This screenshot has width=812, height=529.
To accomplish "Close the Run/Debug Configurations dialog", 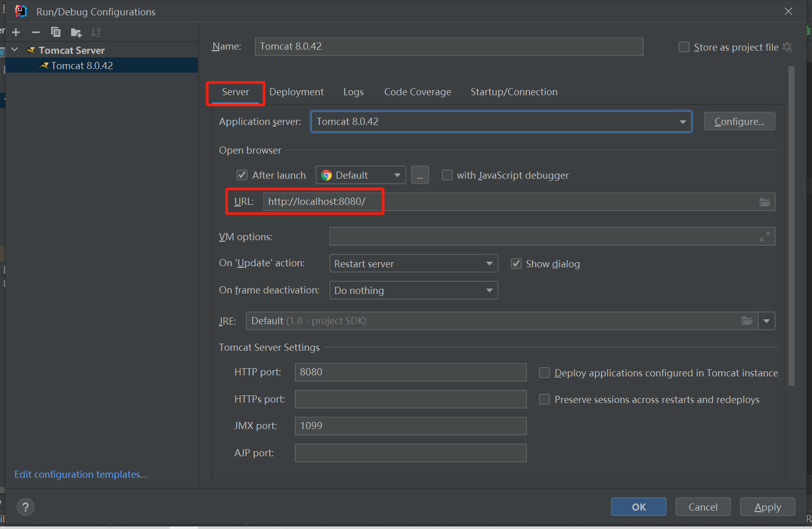I will coord(788,11).
